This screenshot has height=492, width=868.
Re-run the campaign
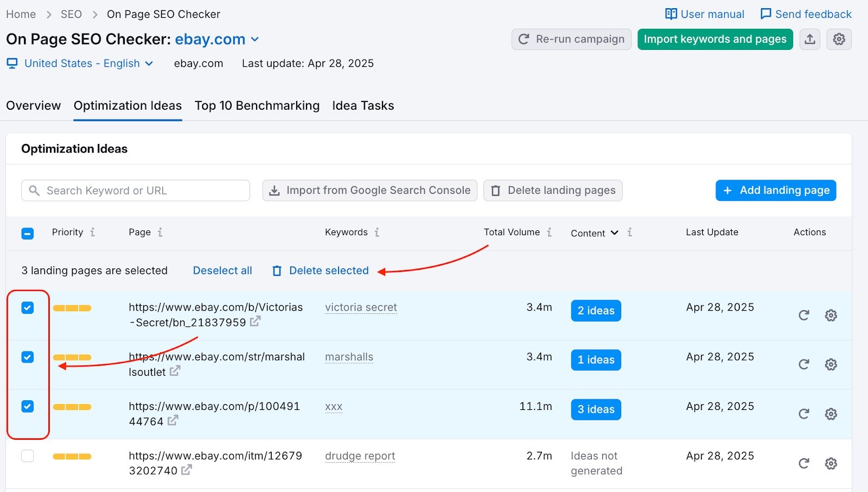(571, 39)
